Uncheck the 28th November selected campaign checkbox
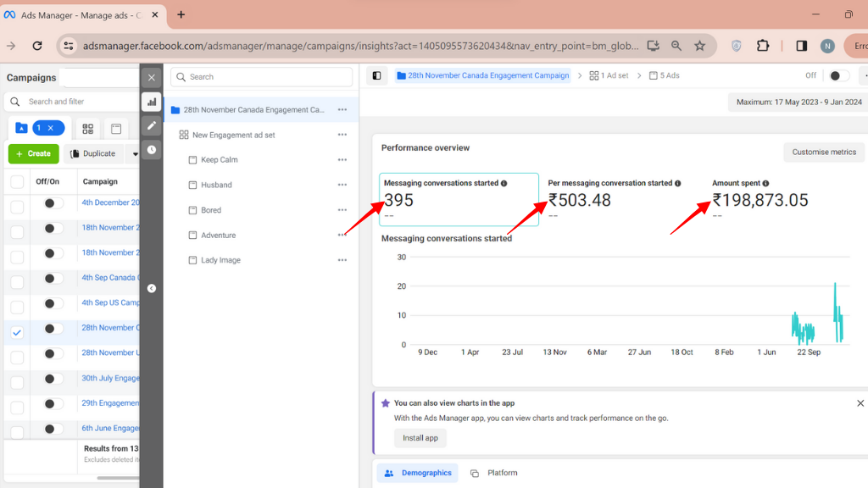Image resolution: width=868 pixels, height=488 pixels. 17,332
